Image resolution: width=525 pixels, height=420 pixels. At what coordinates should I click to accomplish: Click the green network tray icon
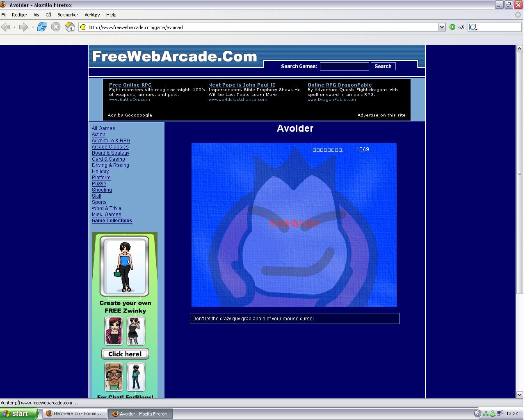486,413
